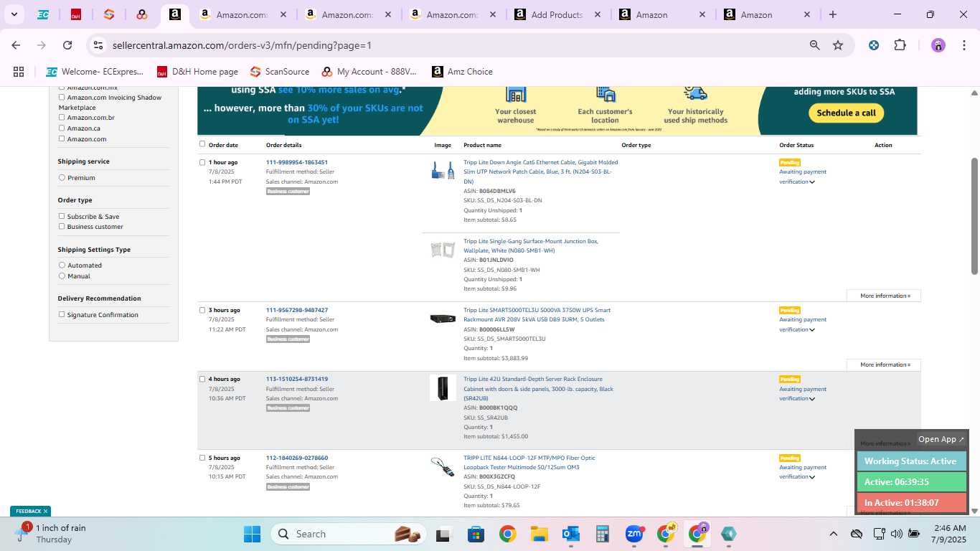Reload the page with the refresh icon
This screenshot has width=980, height=551.
[x=67, y=45]
